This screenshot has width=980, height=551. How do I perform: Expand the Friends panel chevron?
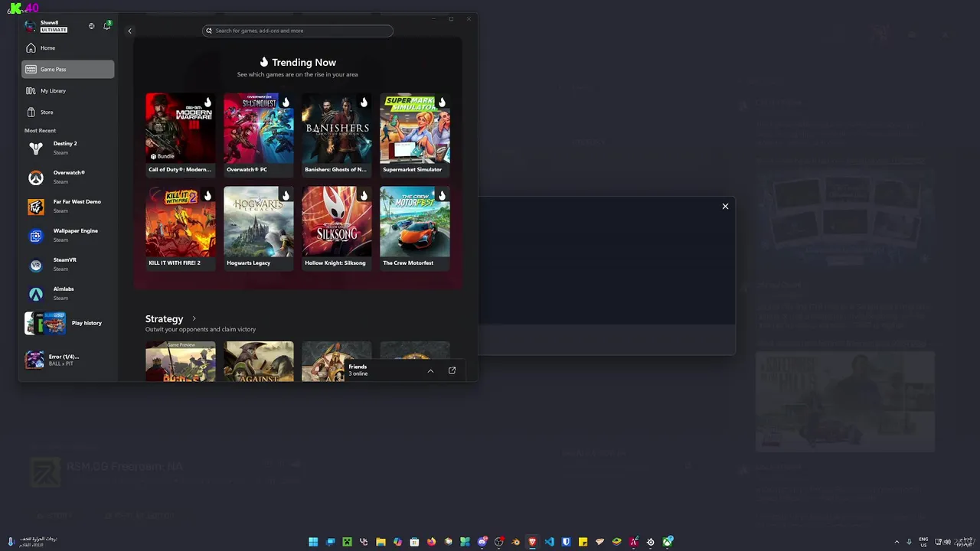pyautogui.click(x=430, y=370)
